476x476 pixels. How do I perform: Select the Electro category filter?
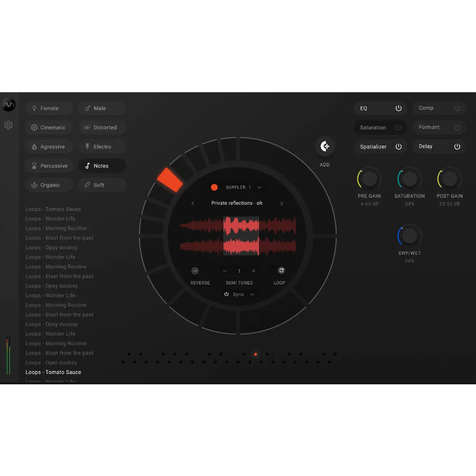click(102, 147)
